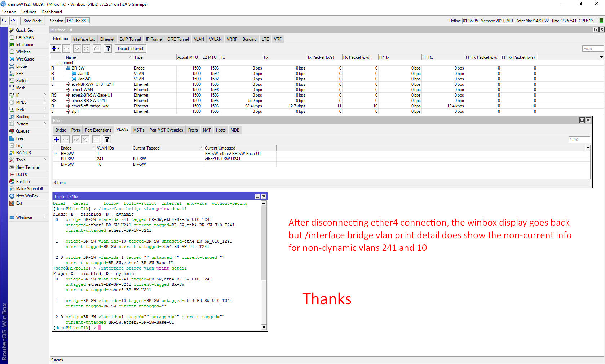Screen dimensions: 605x364
Task: Open Files sidebar entry
Action: tap(20, 138)
